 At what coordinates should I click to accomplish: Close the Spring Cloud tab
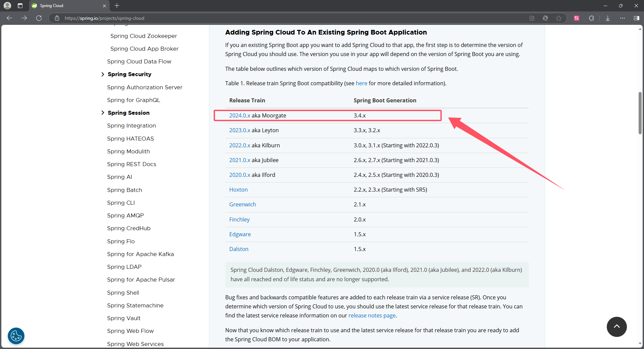pos(104,6)
